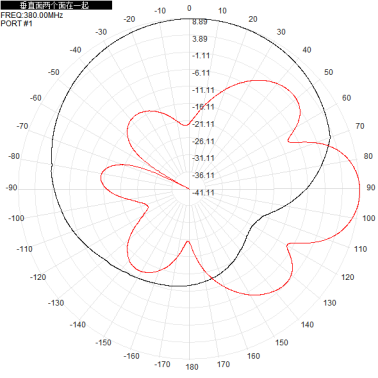Click the positive 170 degree angle label
This screenshot has width=378, height=378.
click(x=223, y=364)
